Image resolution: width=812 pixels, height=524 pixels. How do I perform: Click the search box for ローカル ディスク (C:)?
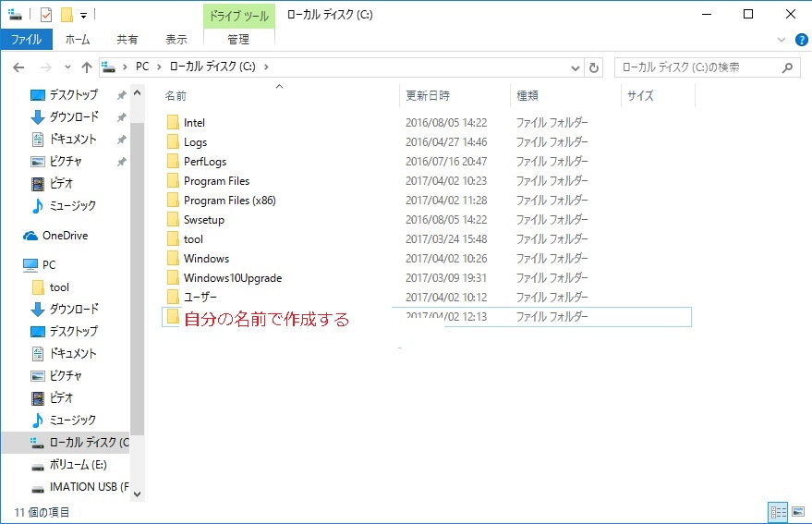pyautogui.click(x=699, y=67)
